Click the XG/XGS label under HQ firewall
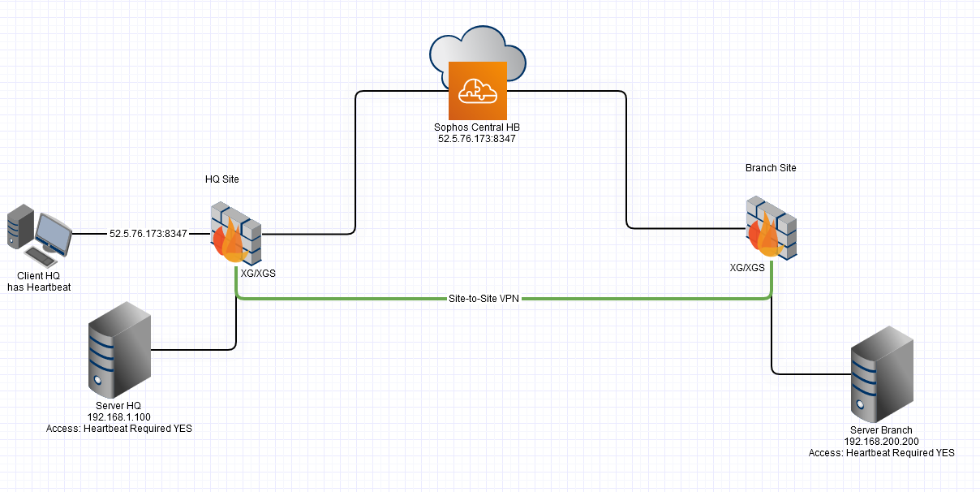Image resolution: width=980 pixels, height=492 pixels. (x=258, y=274)
